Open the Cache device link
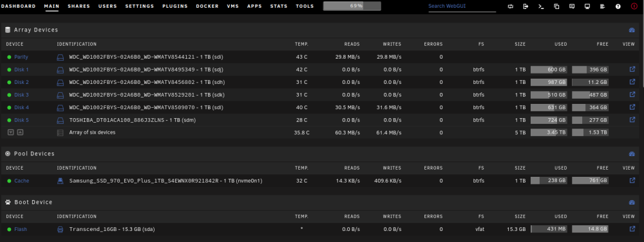Screen dimensions: 644x242 [x=22, y=181]
